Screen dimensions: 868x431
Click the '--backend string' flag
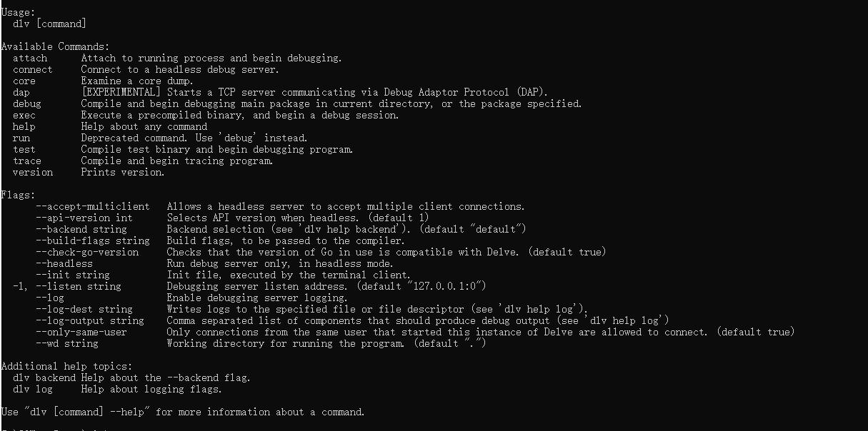(81, 229)
